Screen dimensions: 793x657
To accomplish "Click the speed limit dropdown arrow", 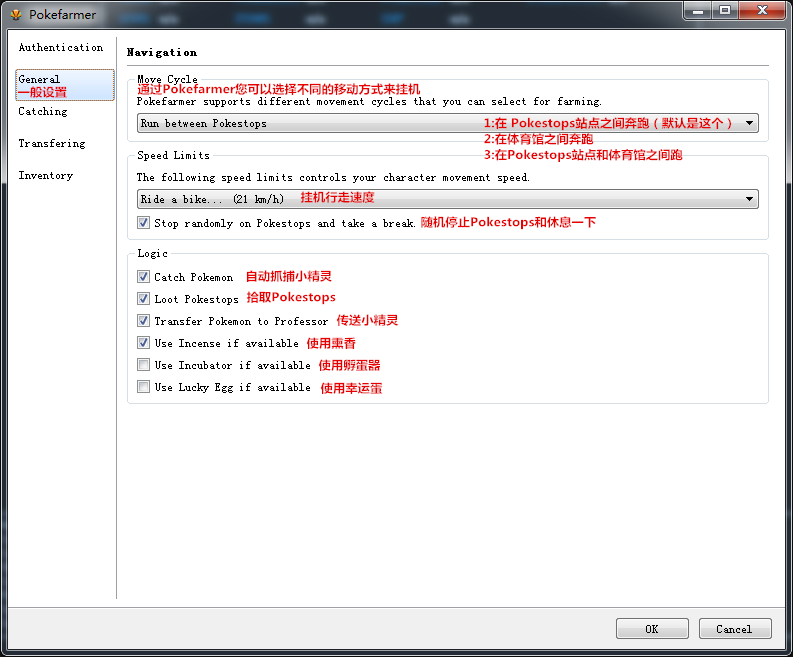I will point(749,199).
